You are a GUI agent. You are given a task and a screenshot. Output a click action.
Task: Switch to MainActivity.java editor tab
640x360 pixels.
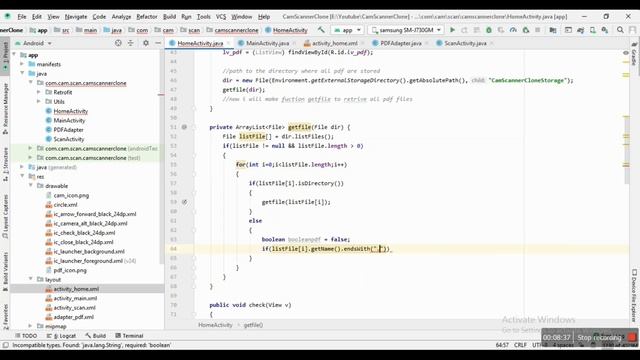(267, 43)
